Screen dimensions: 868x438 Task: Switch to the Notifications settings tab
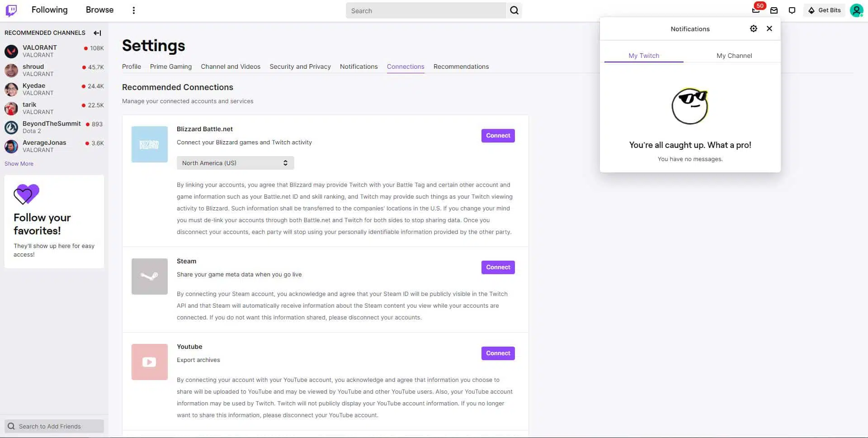click(359, 67)
